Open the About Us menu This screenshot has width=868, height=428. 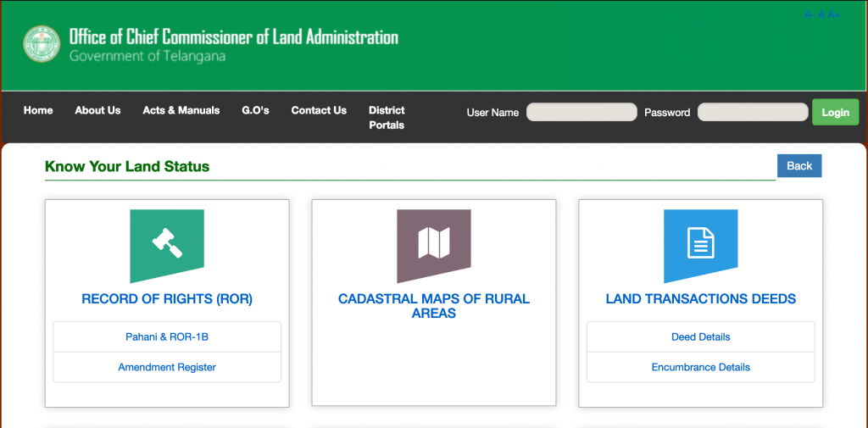coord(98,110)
